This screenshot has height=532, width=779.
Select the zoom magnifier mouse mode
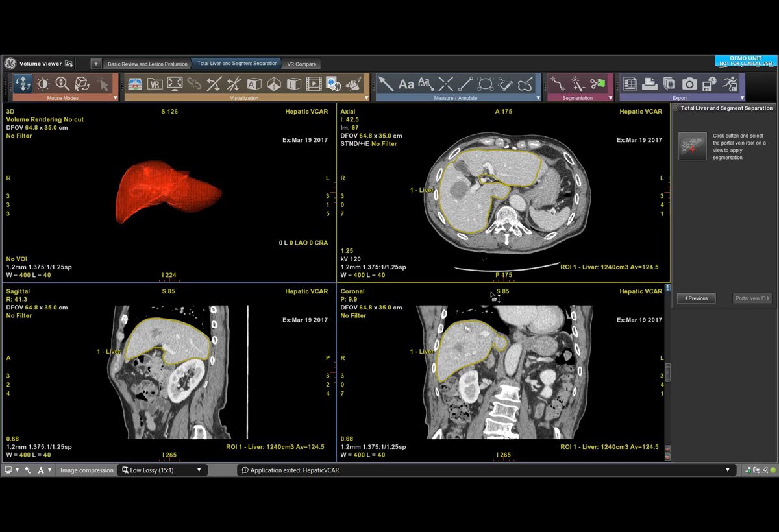(62, 84)
